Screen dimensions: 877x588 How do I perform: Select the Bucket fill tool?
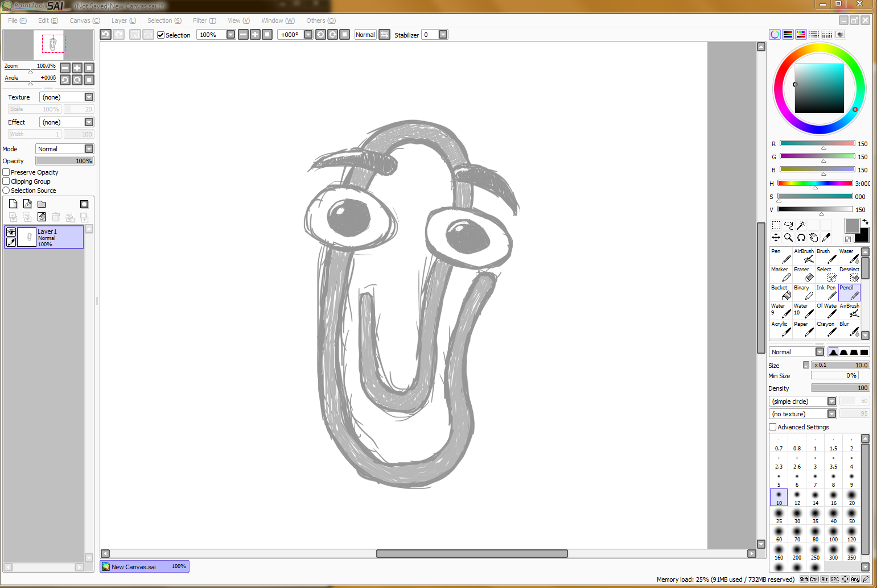(780, 292)
